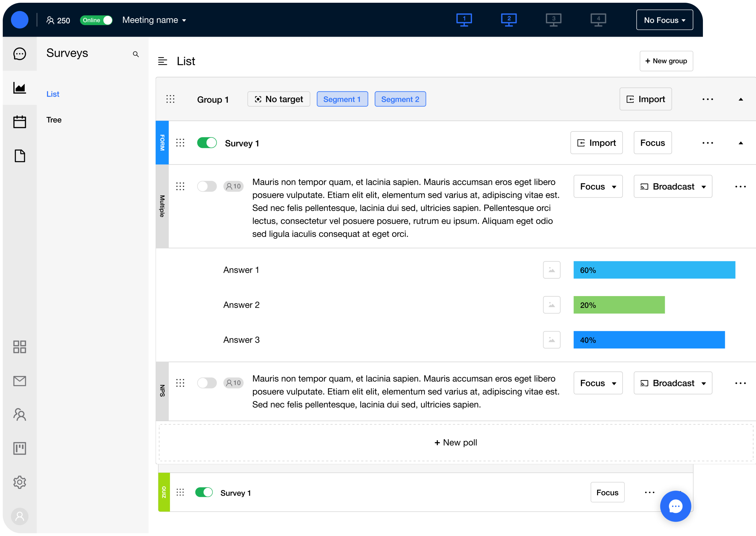Expand the Broadcast dropdown on NPS poll

704,384
